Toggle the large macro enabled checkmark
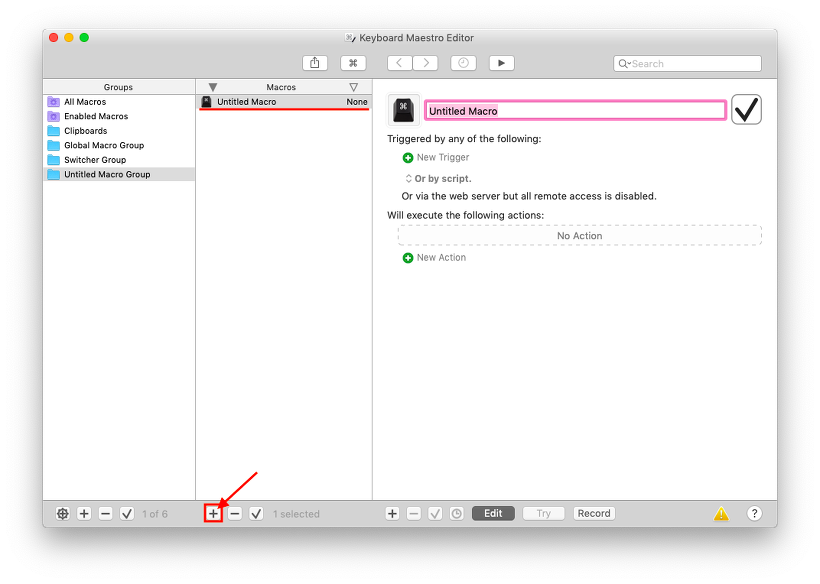This screenshot has width=820, height=584. (x=746, y=109)
